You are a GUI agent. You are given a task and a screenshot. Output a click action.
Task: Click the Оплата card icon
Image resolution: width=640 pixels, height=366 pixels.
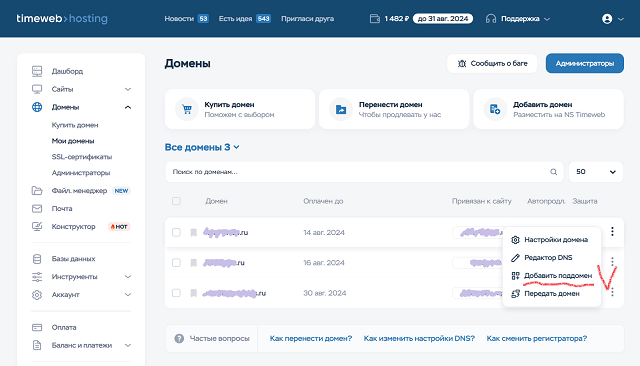37,327
